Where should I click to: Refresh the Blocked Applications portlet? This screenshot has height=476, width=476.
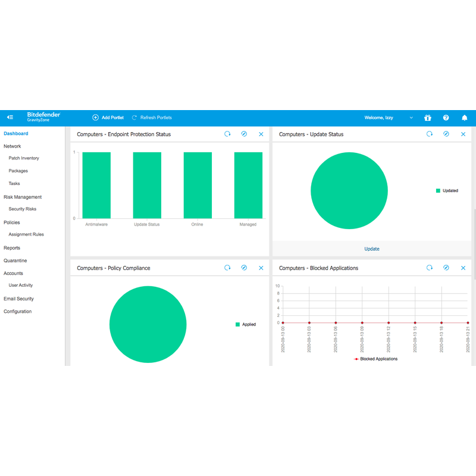point(430,268)
